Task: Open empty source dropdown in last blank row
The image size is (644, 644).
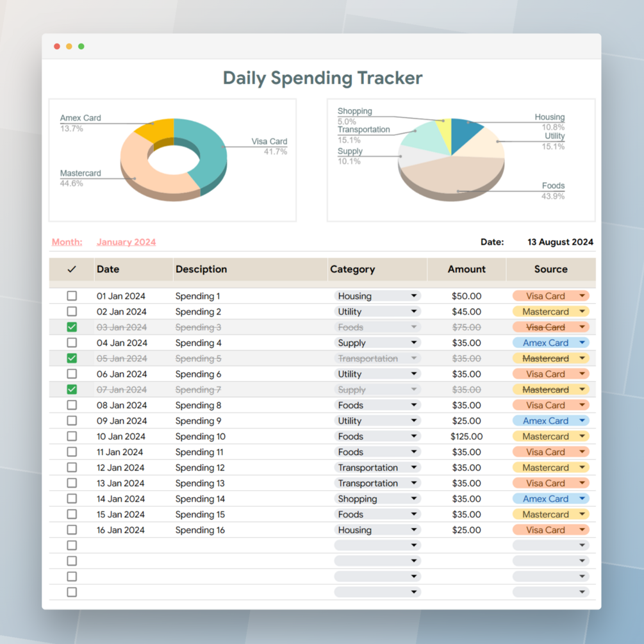Action: tap(551, 592)
